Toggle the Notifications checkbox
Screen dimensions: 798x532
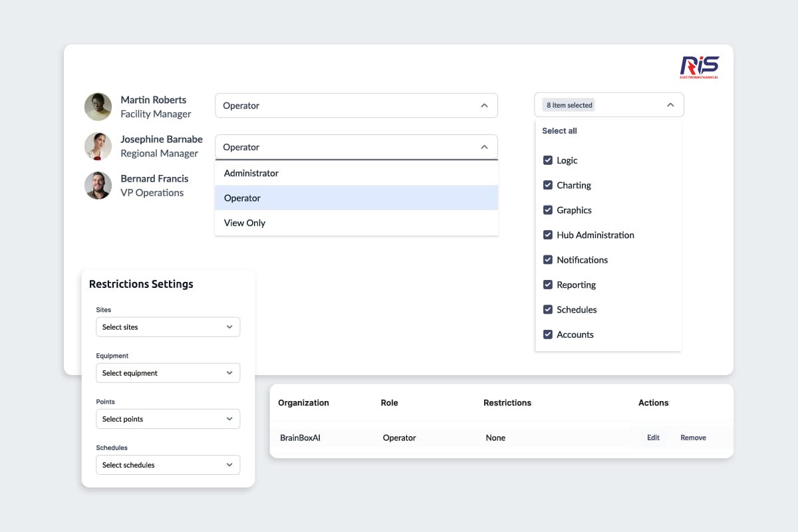point(548,260)
